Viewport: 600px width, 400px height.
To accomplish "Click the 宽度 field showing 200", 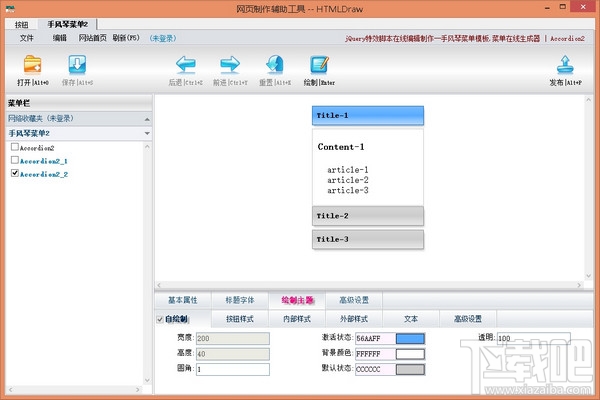I will click(x=233, y=338).
